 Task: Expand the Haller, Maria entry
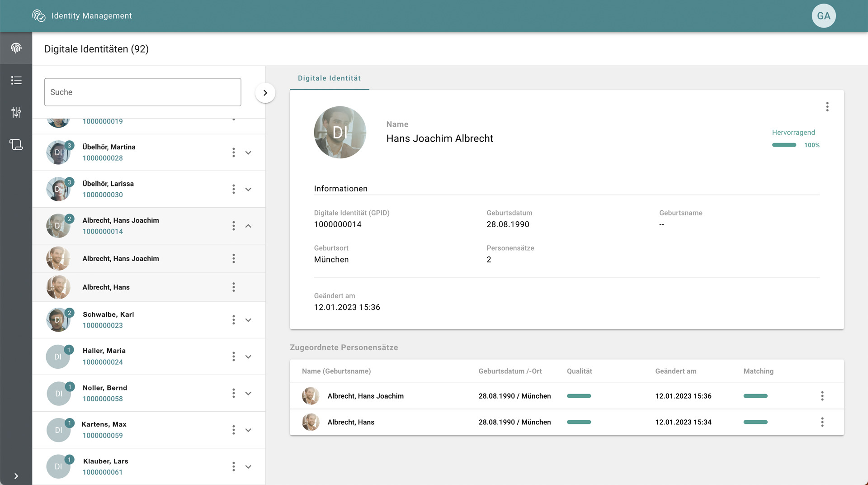[x=248, y=357]
